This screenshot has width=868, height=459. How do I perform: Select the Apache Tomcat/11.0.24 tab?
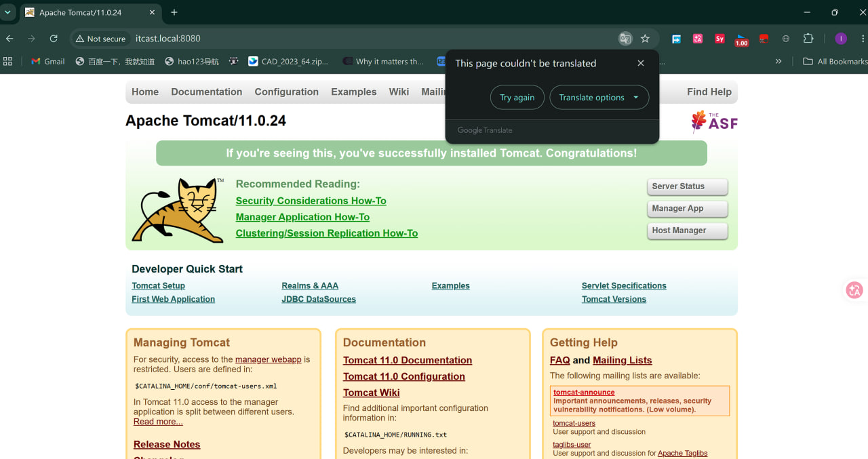[90, 12]
